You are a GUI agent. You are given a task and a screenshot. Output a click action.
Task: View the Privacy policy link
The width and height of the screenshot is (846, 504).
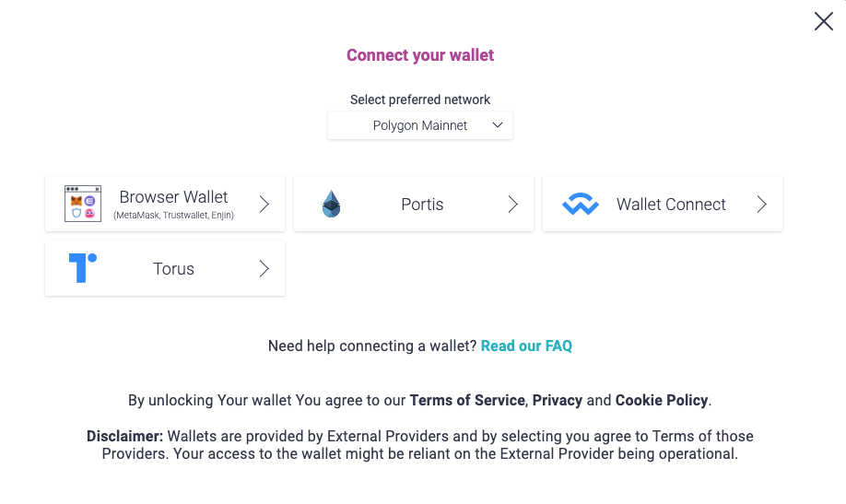(x=557, y=400)
